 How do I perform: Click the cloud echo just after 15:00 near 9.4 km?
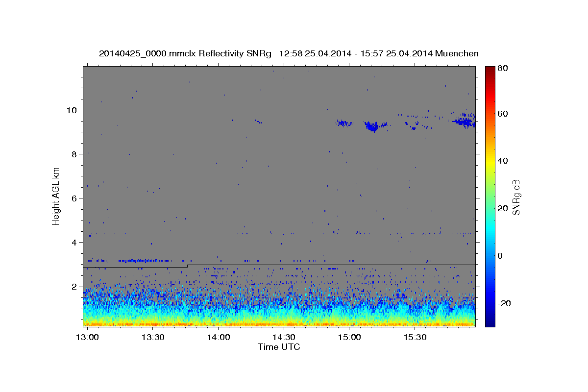click(x=344, y=123)
